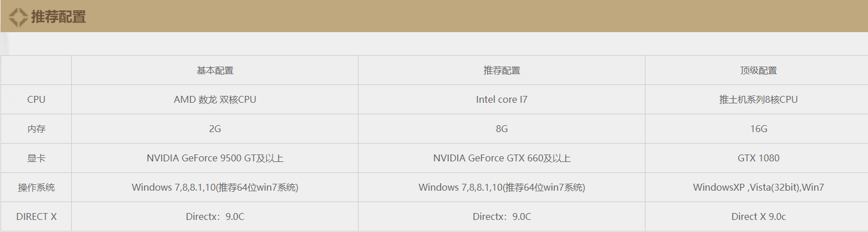Select the 基本配置 column header

click(215, 71)
